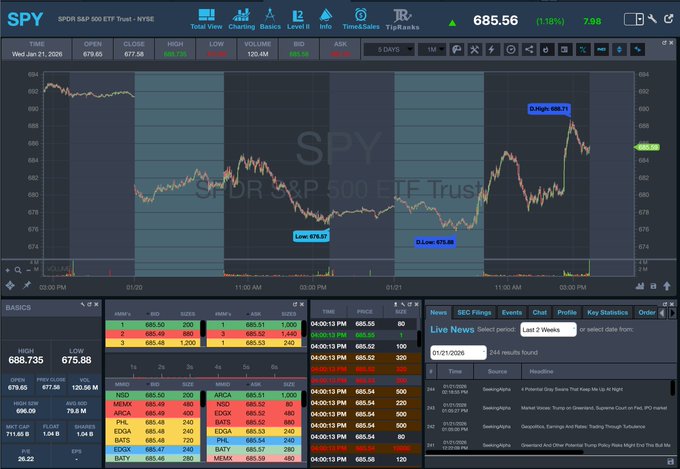This screenshot has height=469, width=680.
Task: Open headline '4 Potential Gray Swans'
Action: [572, 389]
